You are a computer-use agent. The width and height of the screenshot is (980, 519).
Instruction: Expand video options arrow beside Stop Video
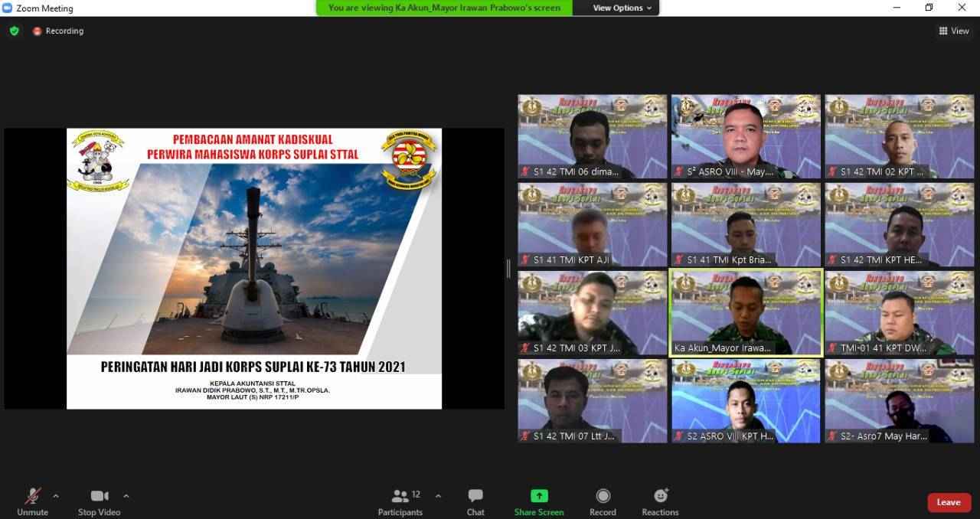(x=126, y=495)
